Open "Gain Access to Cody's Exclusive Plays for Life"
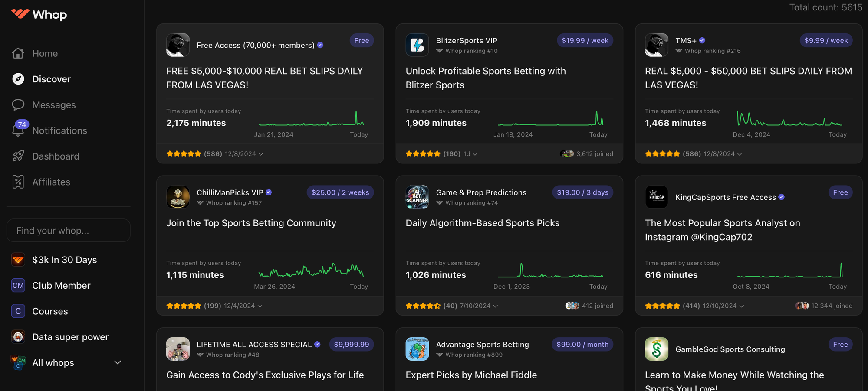 [265, 375]
